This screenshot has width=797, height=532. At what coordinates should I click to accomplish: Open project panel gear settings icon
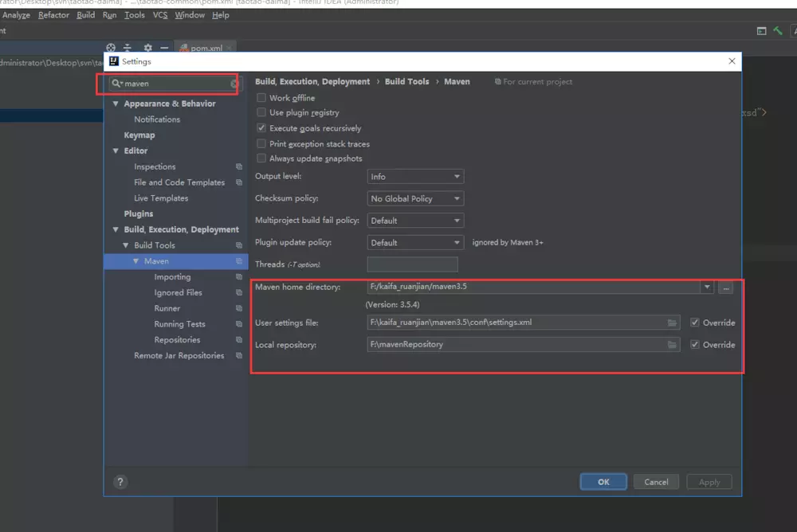(147, 48)
